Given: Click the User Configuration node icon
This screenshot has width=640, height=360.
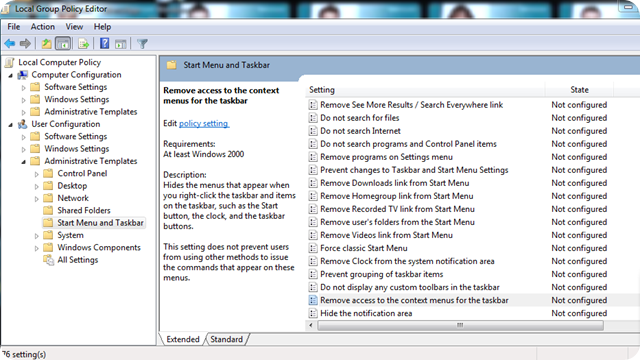Looking at the screenshot, I should click(x=23, y=124).
